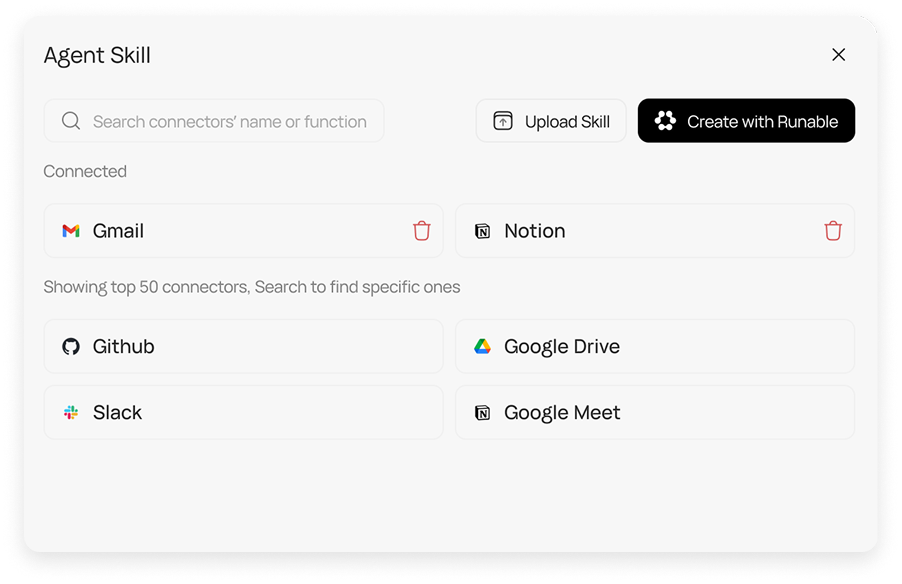Remove the Notion connection via its trash icon
The image size is (902, 584).
coord(833,230)
